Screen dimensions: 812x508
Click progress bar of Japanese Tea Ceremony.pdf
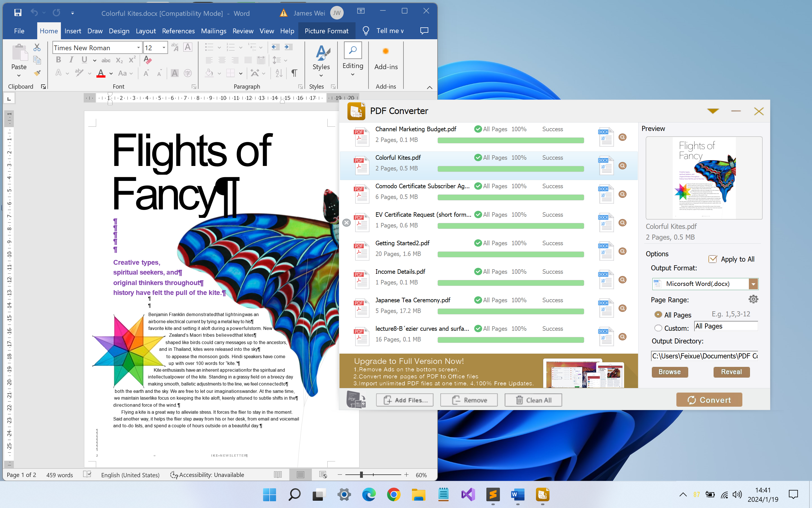511,312
